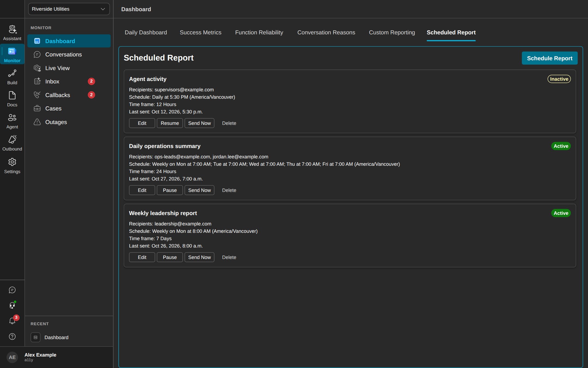Click the Schedule Report button
The image size is (588, 368).
click(550, 58)
